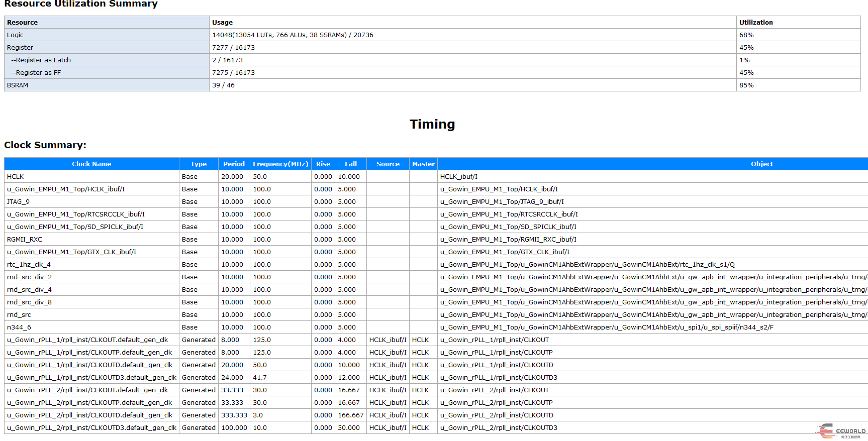Click the JTAG_9_ibuf/I object cell
868x441 pixels.
pyautogui.click(x=652, y=201)
